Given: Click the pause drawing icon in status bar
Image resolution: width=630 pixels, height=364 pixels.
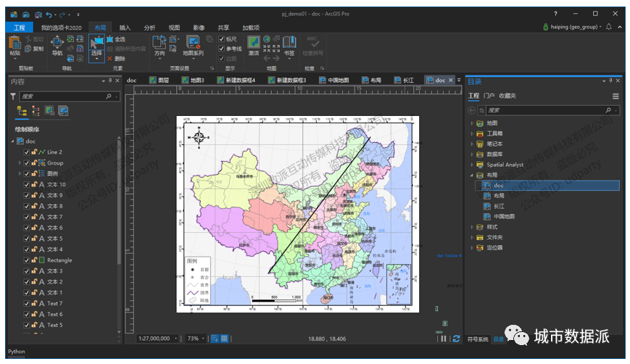Looking at the screenshot, I should point(444,339).
